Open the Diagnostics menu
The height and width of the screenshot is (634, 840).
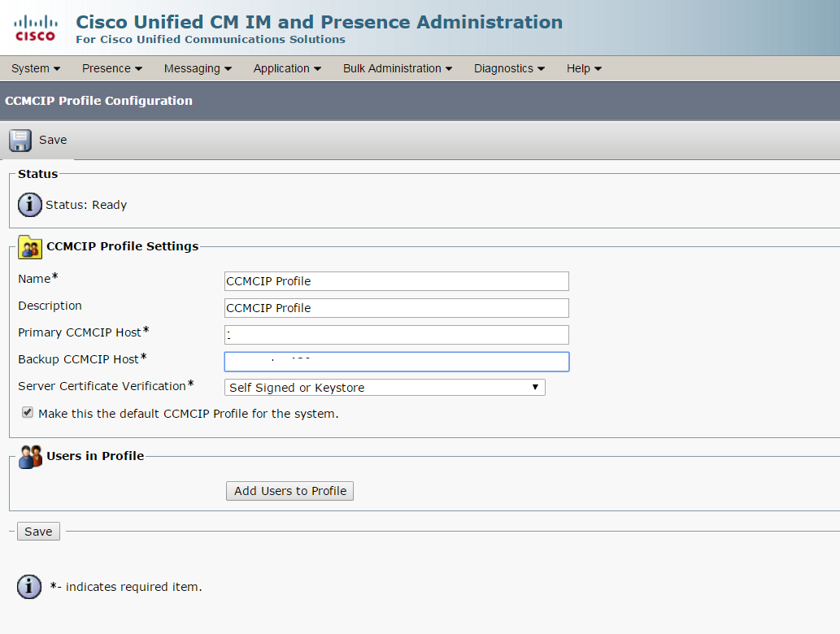point(509,68)
